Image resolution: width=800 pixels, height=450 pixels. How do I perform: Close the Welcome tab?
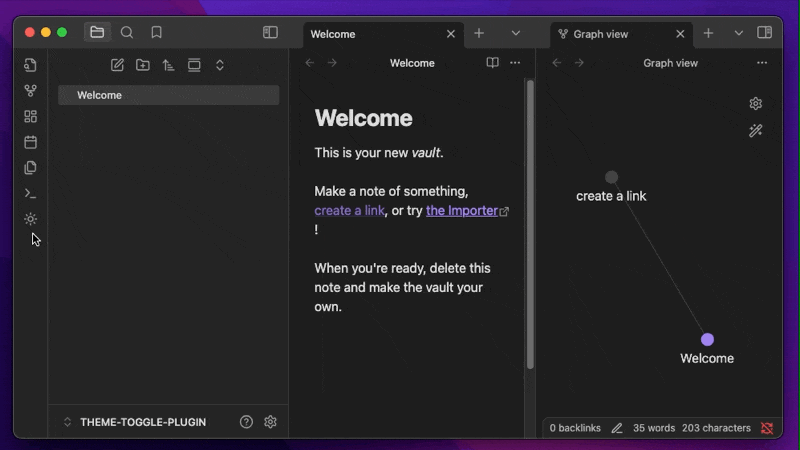451,34
